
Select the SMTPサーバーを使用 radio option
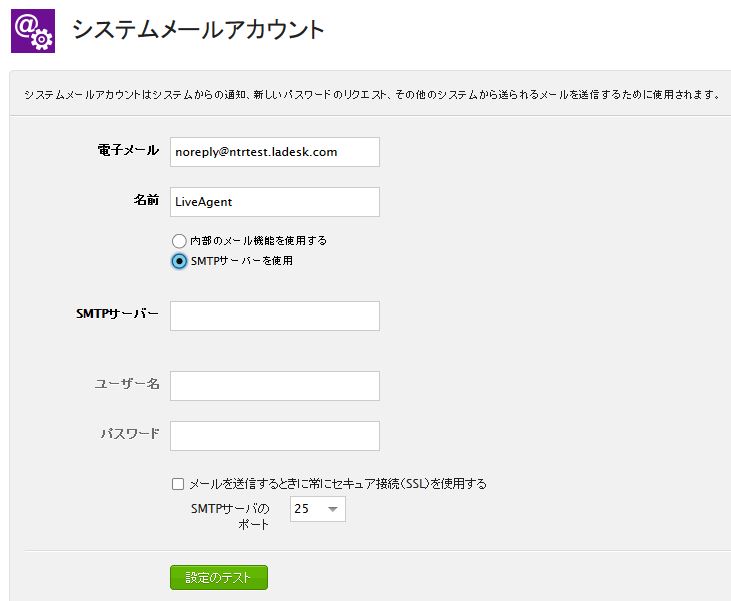pos(179,261)
